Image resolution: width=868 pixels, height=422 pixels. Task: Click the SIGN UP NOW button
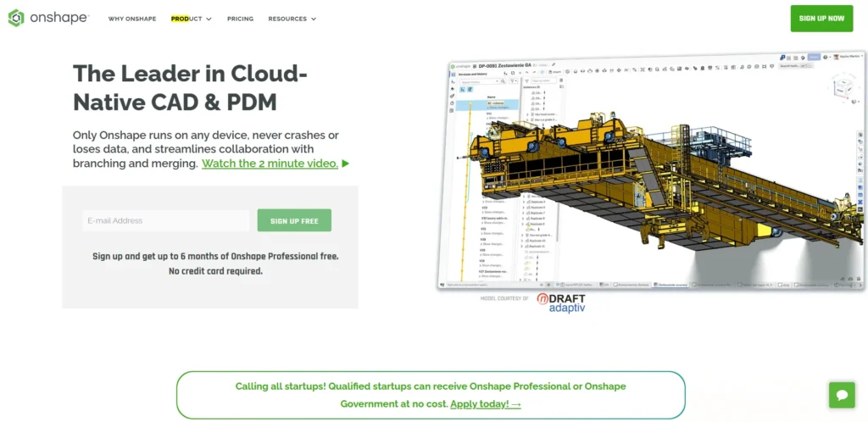(x=821, y=19)
